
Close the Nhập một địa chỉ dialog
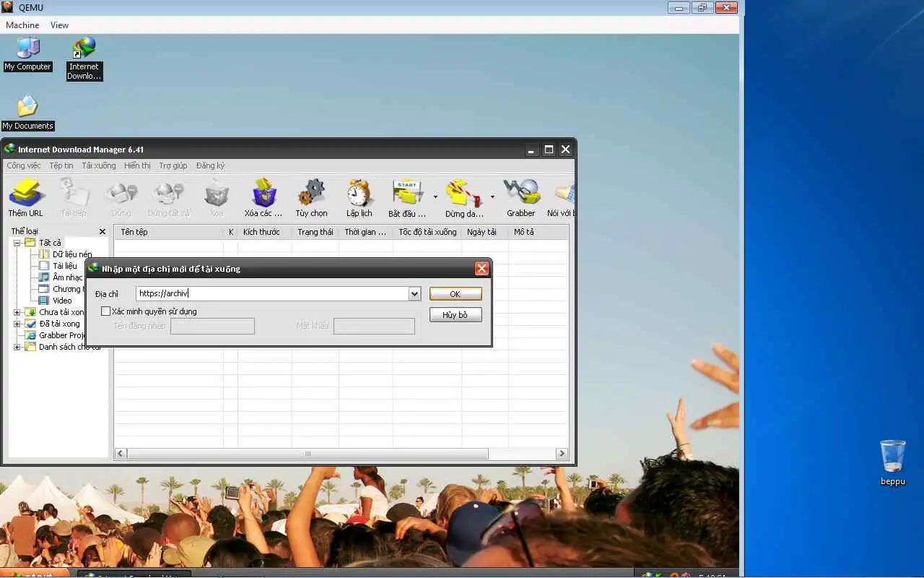481,269
